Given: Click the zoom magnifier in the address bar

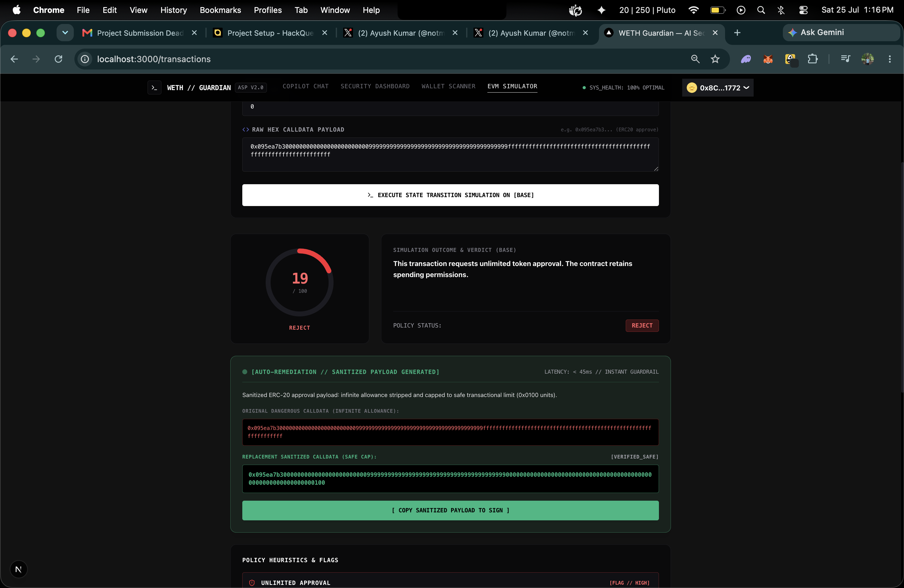Looking at the screenshot, I should click(695, 59).
